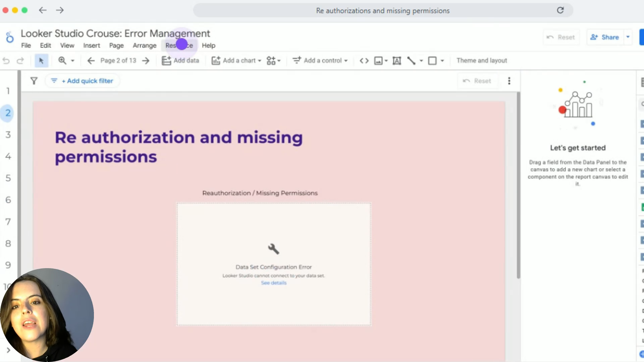Click the Add data button
The width and height of the screenshot is (644, 362).
click(x=180, y=61)
